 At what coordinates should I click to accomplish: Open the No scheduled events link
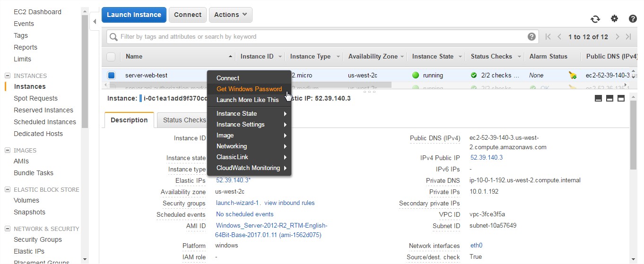coord(245,214)
